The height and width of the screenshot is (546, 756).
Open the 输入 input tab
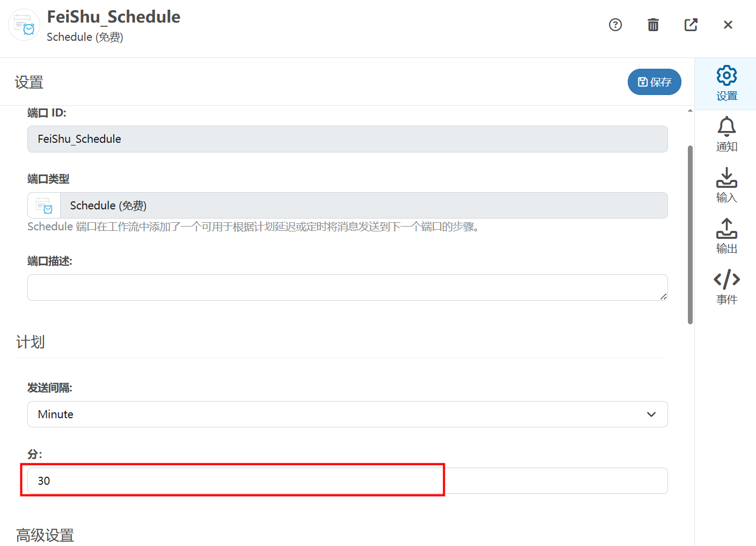726,185
